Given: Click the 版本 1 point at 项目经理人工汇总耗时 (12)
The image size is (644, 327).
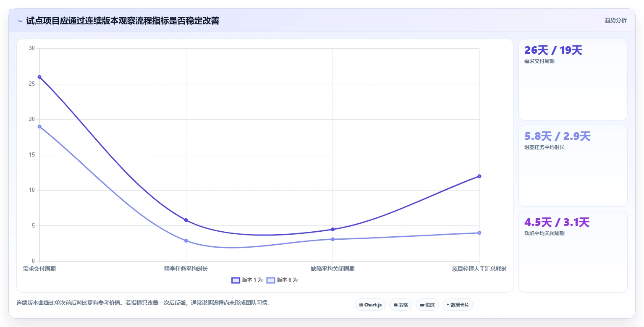Looking at the screenshot, I should [479, 176].
